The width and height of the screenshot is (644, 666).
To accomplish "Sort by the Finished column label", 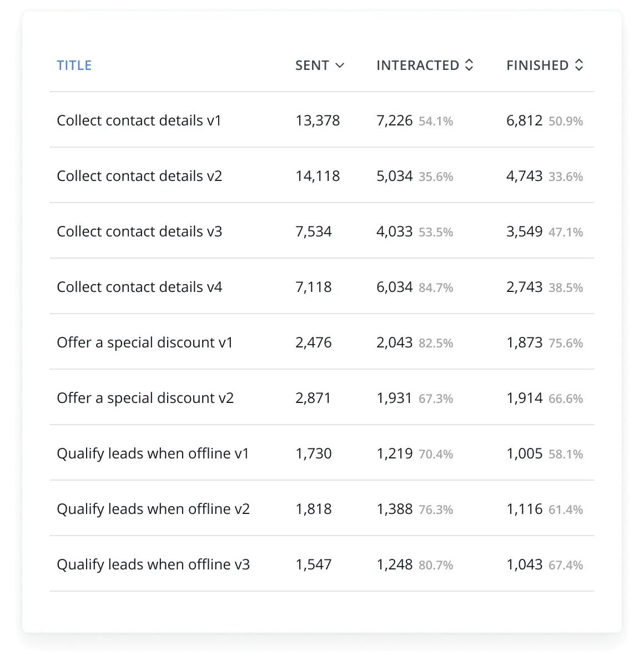I will pos(537,65).
